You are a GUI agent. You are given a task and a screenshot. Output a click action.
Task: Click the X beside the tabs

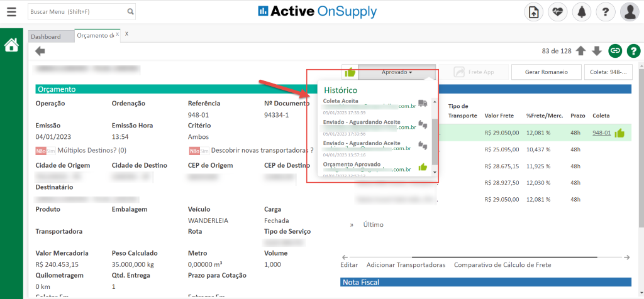(126, 34)
